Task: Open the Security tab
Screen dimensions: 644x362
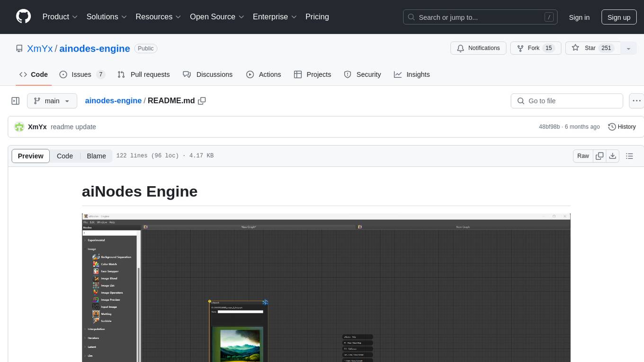Action: [x=362, y=74]
